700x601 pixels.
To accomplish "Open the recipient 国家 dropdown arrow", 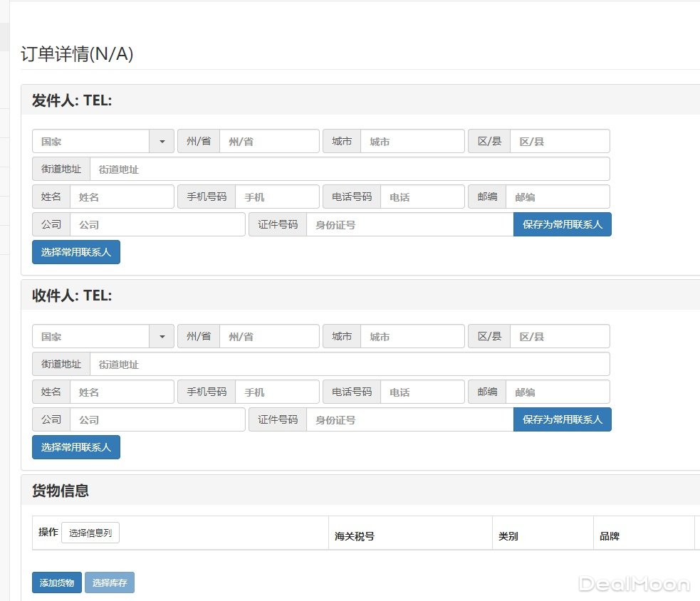I will click(x=162, y=336).
